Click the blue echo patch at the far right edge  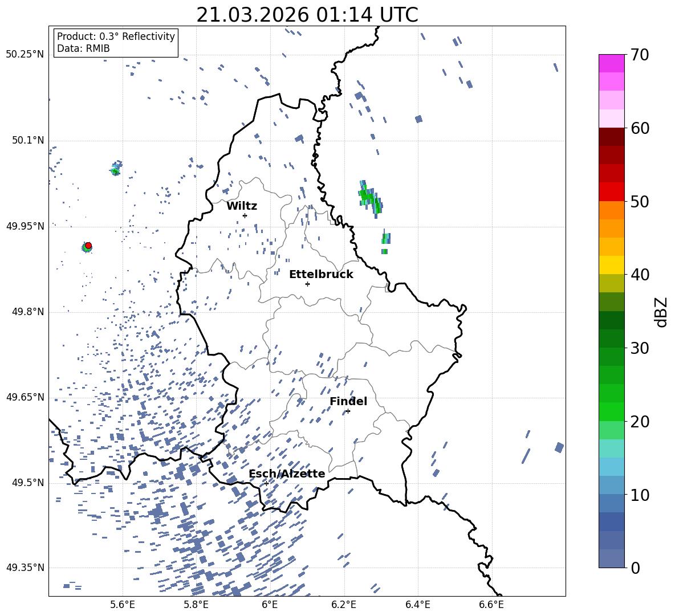[559, 447]
